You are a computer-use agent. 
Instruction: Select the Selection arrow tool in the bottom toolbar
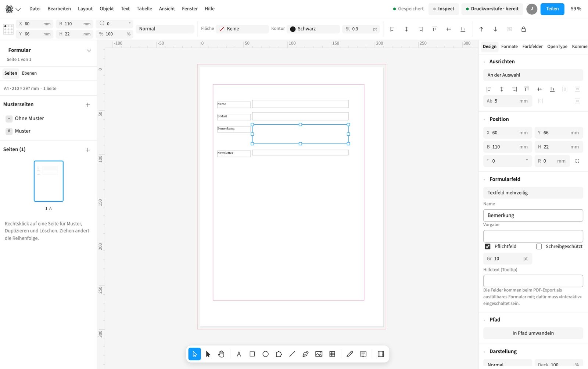194,354
